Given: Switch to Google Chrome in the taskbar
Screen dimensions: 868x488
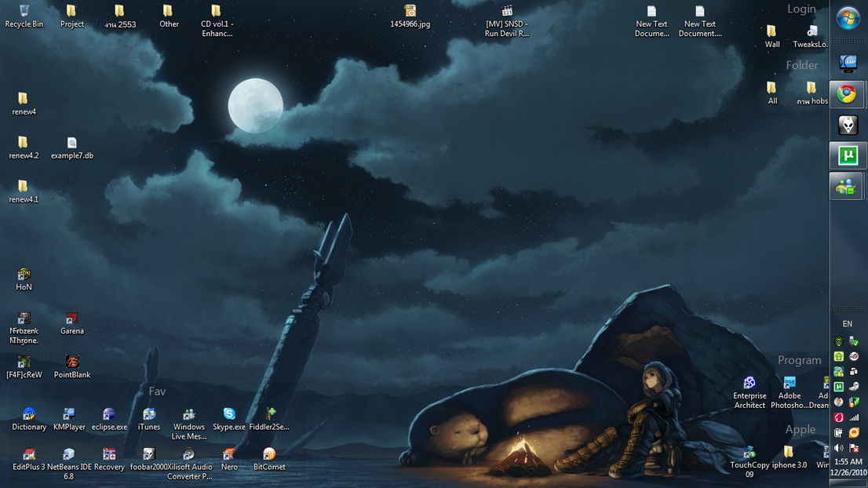Looking at the screenshot, I should [846, 94].
